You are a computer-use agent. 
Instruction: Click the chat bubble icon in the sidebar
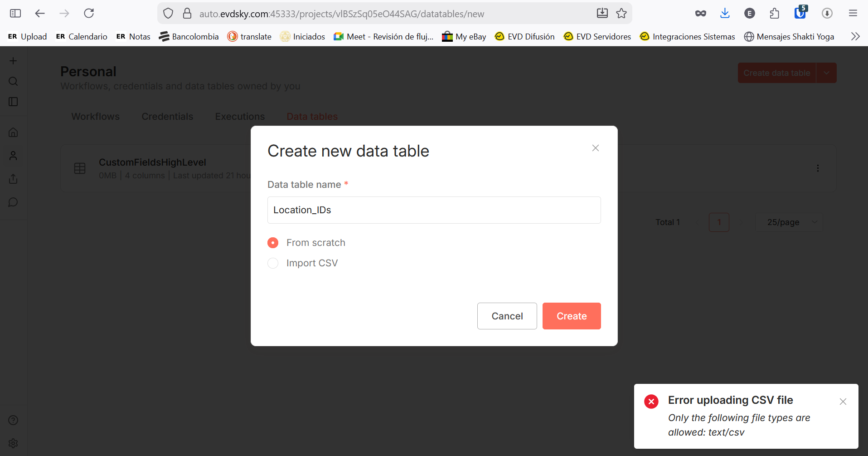coord(13,202)
